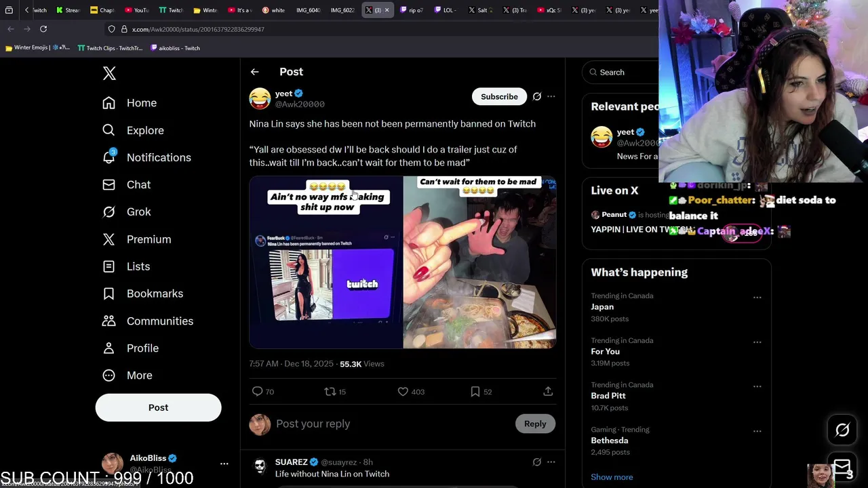Open SUAREZ's profile from the reply
This screenshot has width=868, height=488.
click(291, 462)
